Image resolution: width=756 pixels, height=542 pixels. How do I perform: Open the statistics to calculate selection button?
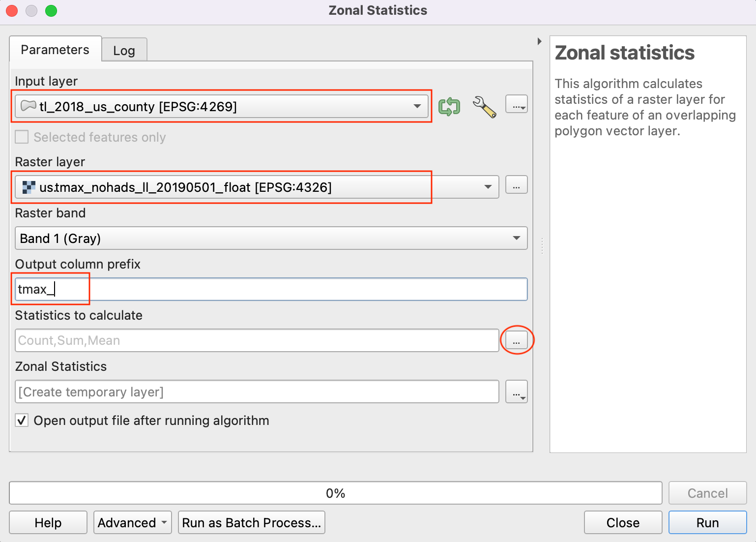[x=516, y=340]
